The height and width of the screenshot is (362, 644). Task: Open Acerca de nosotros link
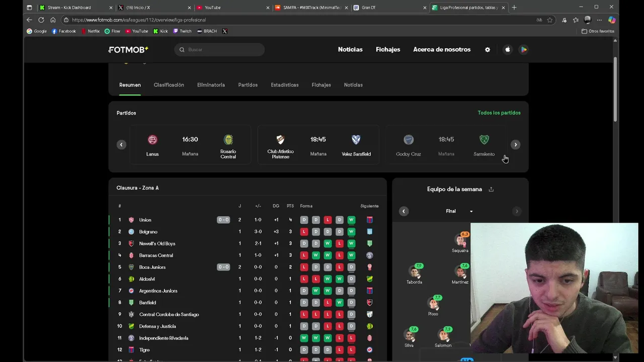point(442,49)
